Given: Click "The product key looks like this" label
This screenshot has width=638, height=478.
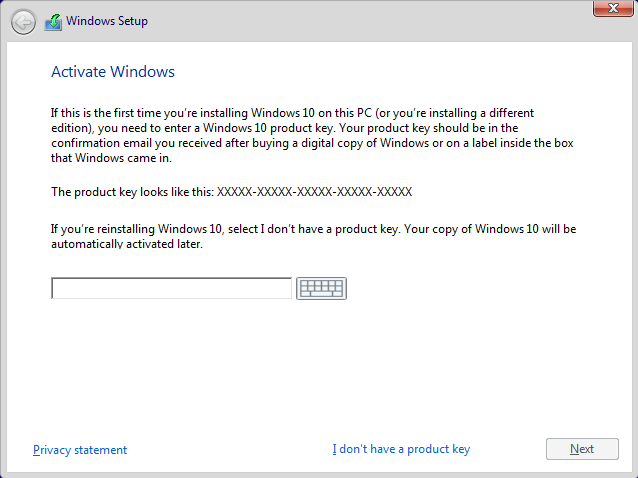Looking at the screenshot, I should click(x=132, y=191).
